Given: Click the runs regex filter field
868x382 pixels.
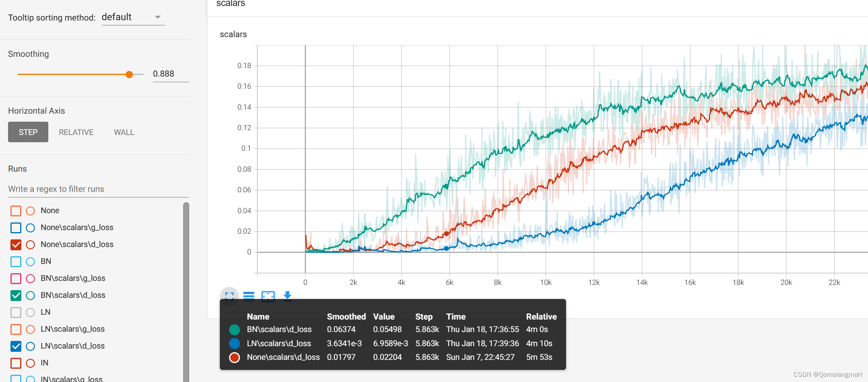Looking at the screenshot, I should (97, 189).
